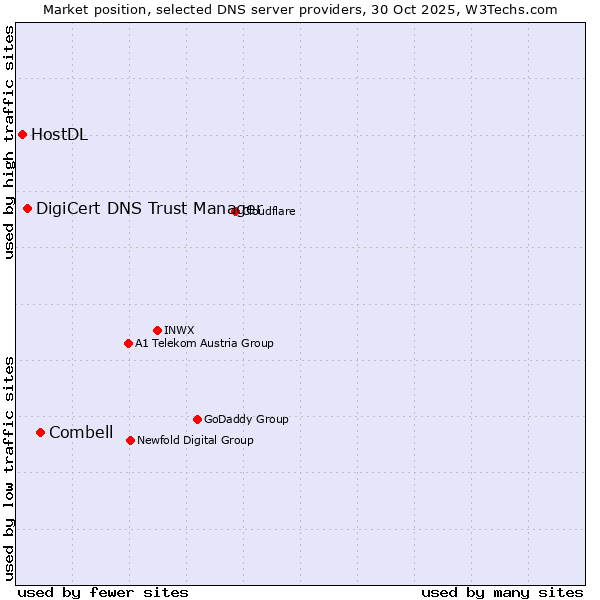Click the DigiCert DNS Trust Manager marker
The height and width of the screenshot is (600, 600).
coord(28,208)
